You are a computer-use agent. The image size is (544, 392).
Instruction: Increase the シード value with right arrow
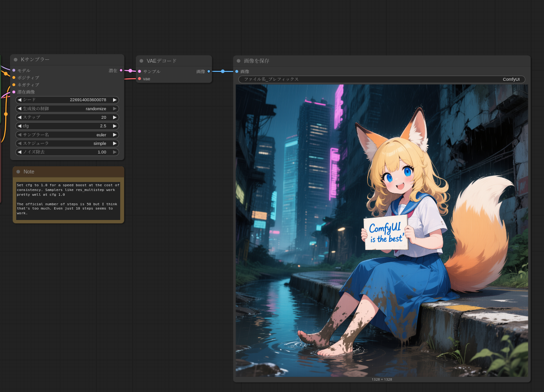click(x=115, y=100)
